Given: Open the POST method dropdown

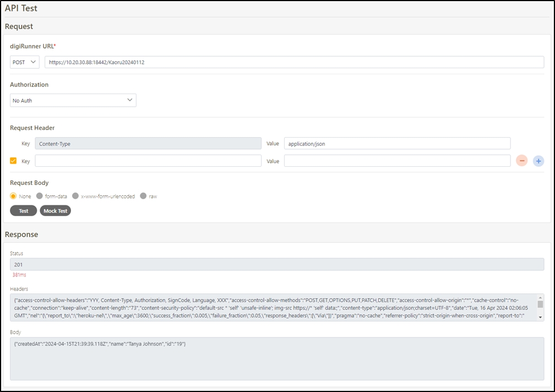Looking at the screenshot, I should pos(25,62).
